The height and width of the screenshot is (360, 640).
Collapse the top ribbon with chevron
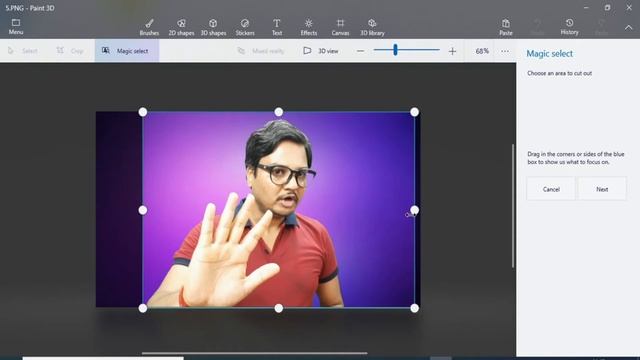tap(629, 27)
